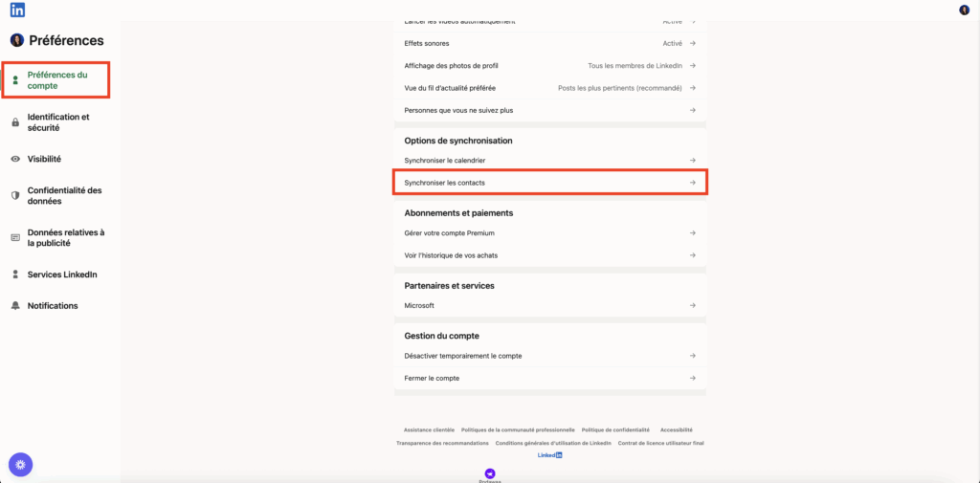This screenshot has height=483, width=980.
Task: Click the purple floating gear button
Action: click(21, 465)
